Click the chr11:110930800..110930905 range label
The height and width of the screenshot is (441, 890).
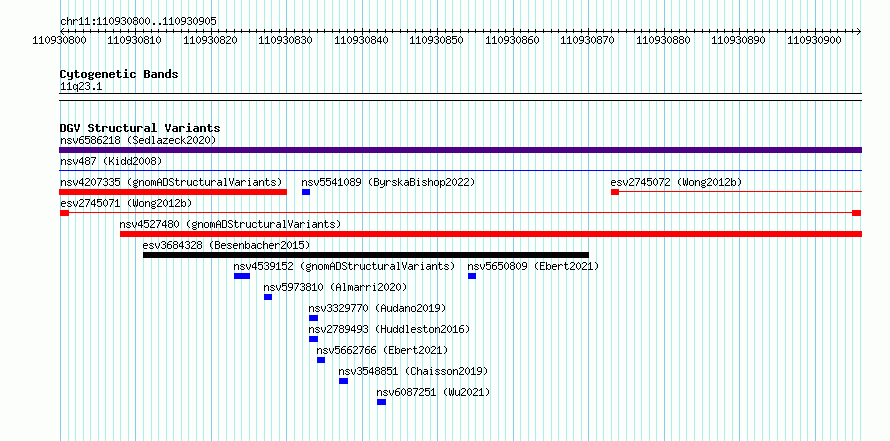(138, 21)
